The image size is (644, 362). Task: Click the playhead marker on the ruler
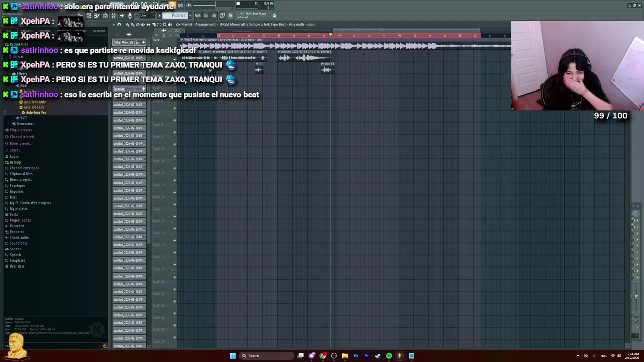330,35
